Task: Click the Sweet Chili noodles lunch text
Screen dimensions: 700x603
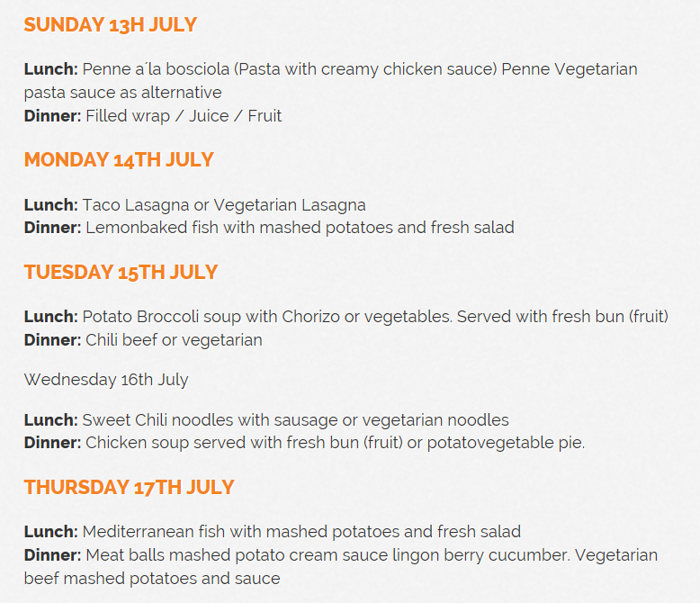Action: 295,420
